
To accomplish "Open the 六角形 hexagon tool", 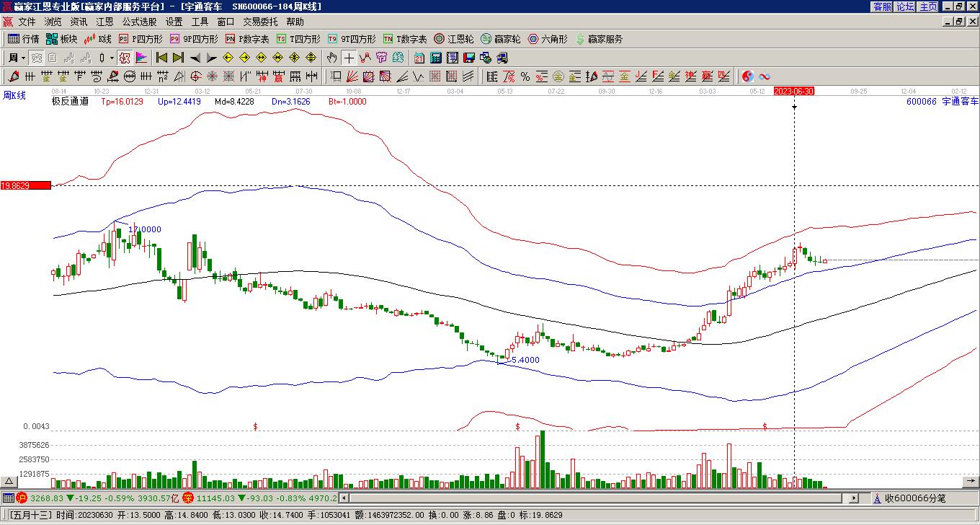I will coord(548,39).
